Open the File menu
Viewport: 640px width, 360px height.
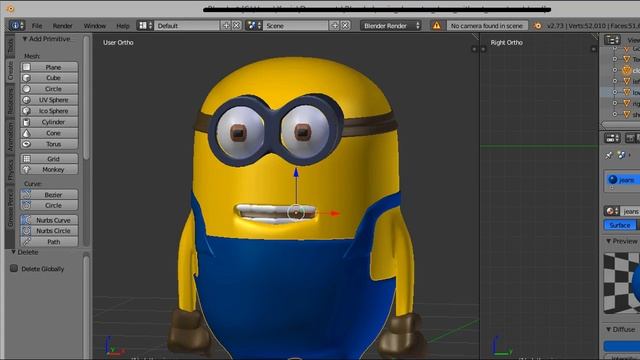[x=37, y=26]
